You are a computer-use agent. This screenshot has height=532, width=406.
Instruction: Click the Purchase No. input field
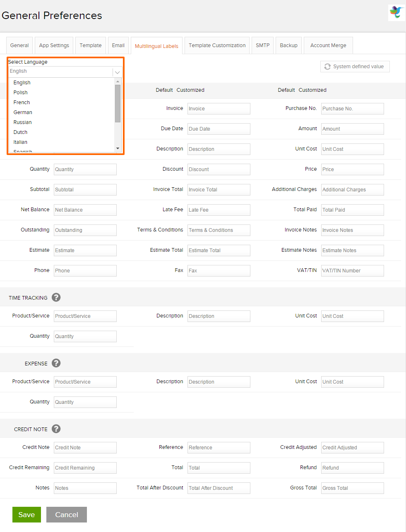click(x=353, y=109)
